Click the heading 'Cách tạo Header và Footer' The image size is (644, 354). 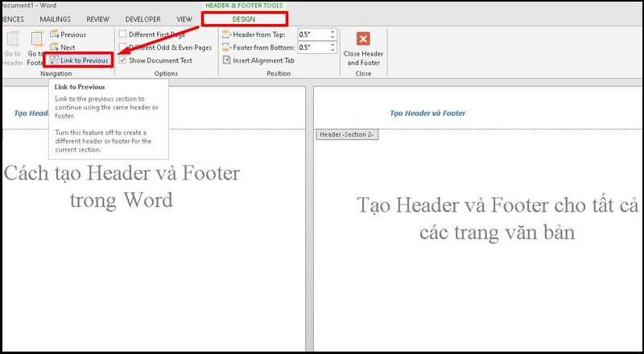click(122, 173)
